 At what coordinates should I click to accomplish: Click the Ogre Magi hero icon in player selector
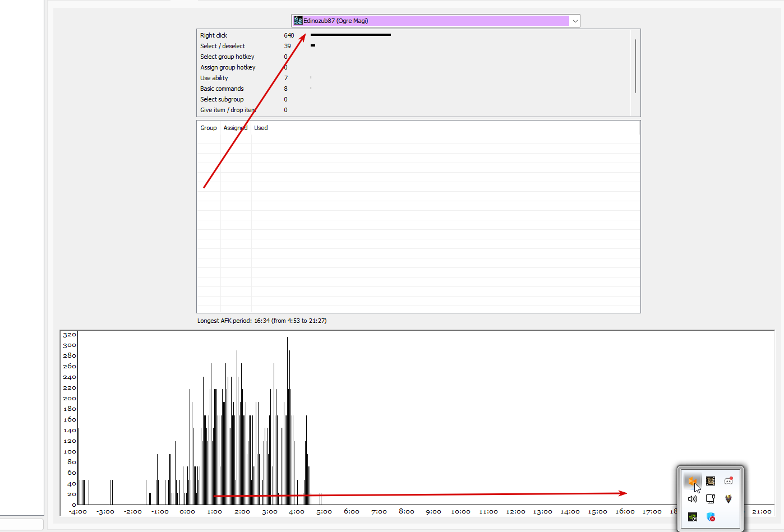pos(298,21)
